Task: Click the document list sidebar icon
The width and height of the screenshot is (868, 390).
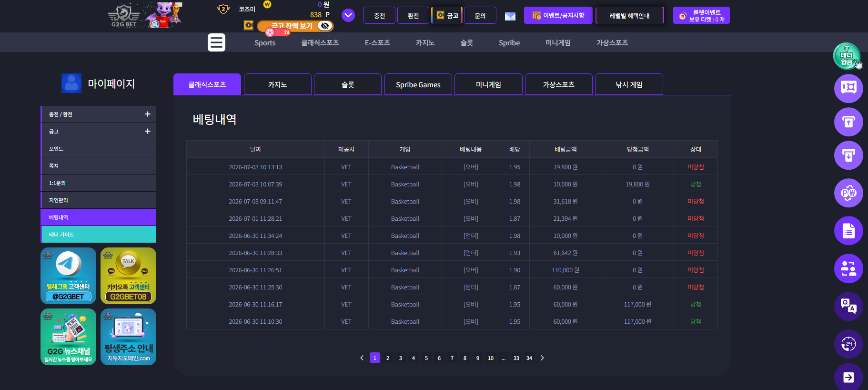Action: (848, 231)
